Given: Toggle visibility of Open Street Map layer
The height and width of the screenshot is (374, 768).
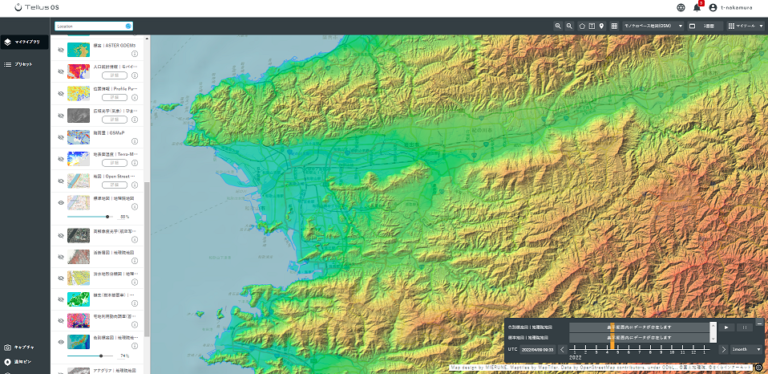Looking at the screenshot, I should tap(61, 180).
